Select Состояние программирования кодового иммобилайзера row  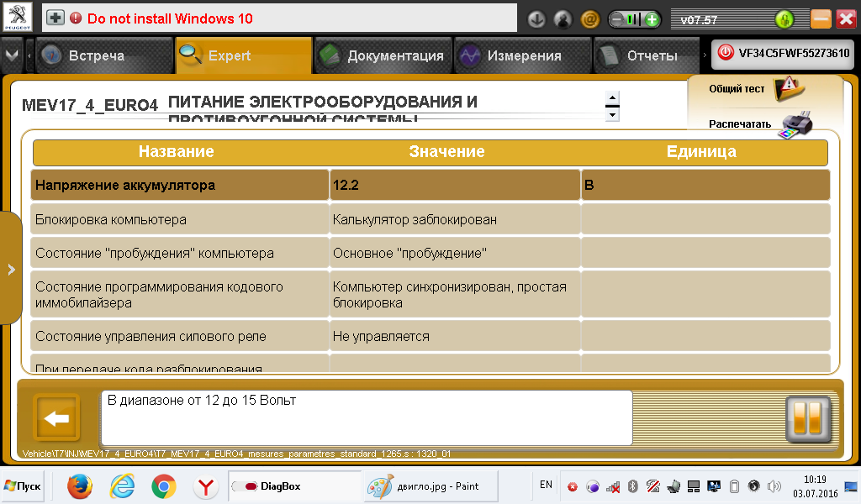(x=430, y=295)
